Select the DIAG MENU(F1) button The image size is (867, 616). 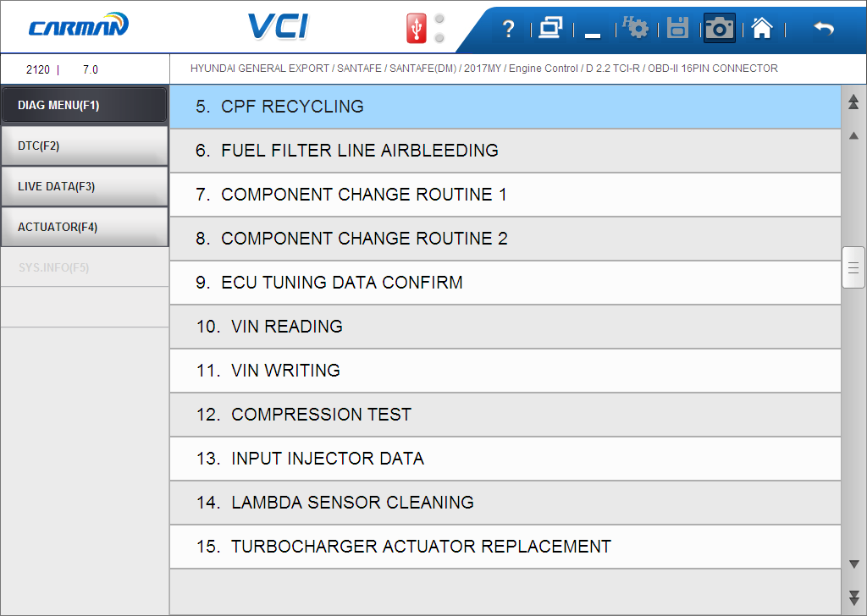point(85,104)
